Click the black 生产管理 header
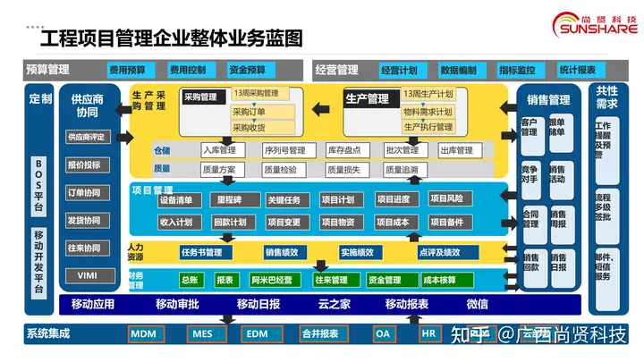Image resolution: width=644 pixels, height=362 pixels. click(x=372, y=99)
